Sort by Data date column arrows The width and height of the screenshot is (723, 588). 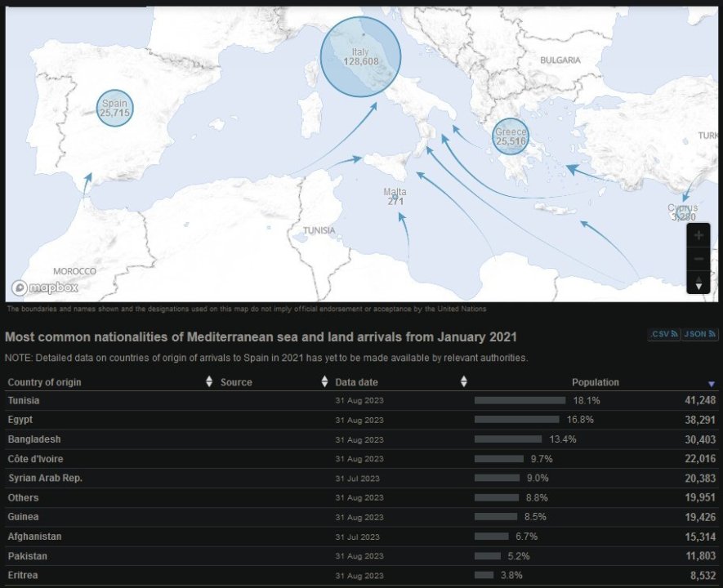point(464,382)
